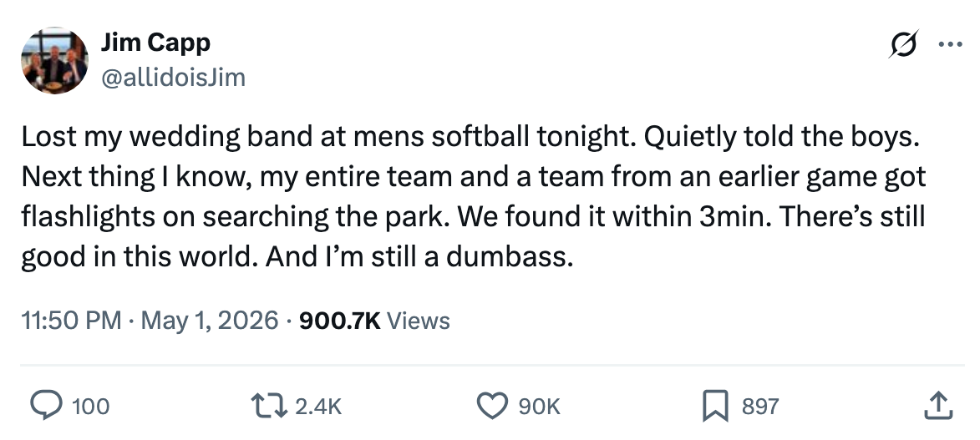
Task: Open the three-dot more options menu
Action: 951,44
